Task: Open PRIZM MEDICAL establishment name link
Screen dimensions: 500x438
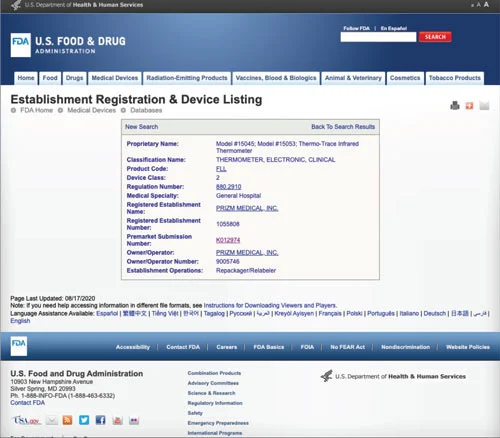Action: 247,208
